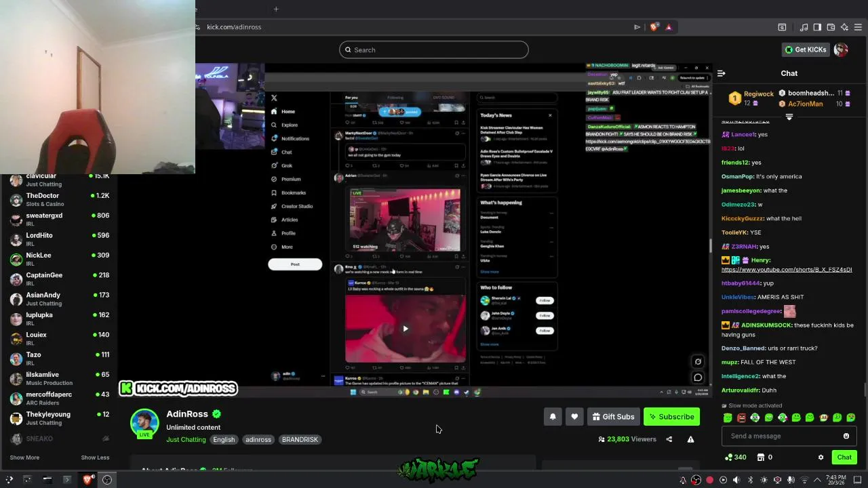
Task: Open CaptainGee channel in the sidebar
Action: 59,279
